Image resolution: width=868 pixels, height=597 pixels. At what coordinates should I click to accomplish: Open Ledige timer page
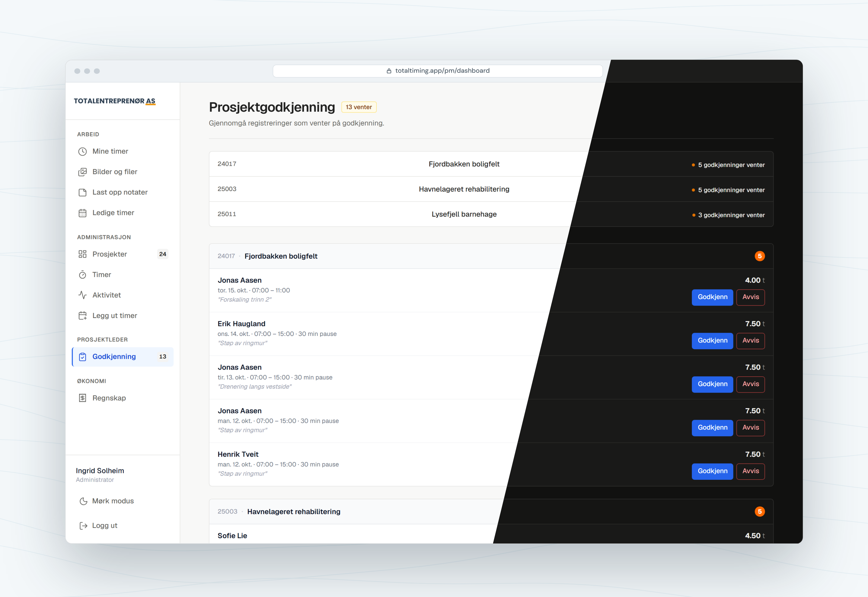pos(123,213)
